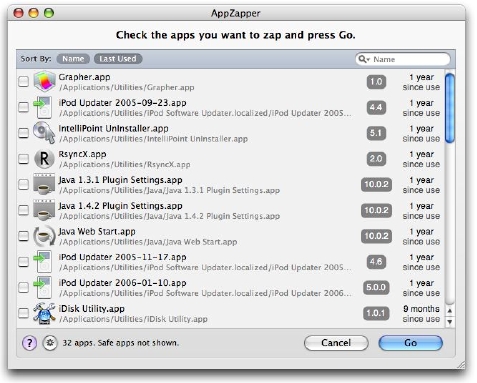Select the Java Web Start.app name text

tap(97, 232)
